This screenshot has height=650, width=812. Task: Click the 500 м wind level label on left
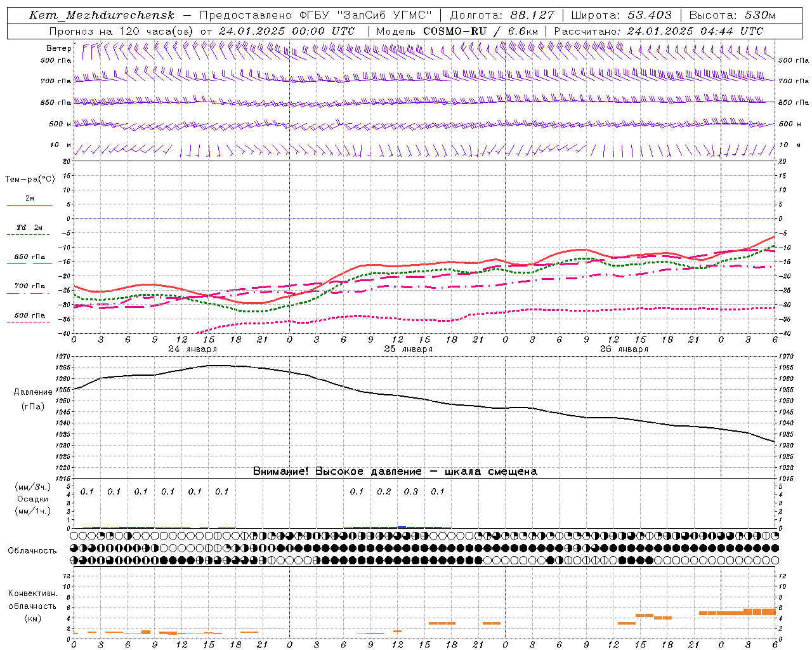click(60, 124)
